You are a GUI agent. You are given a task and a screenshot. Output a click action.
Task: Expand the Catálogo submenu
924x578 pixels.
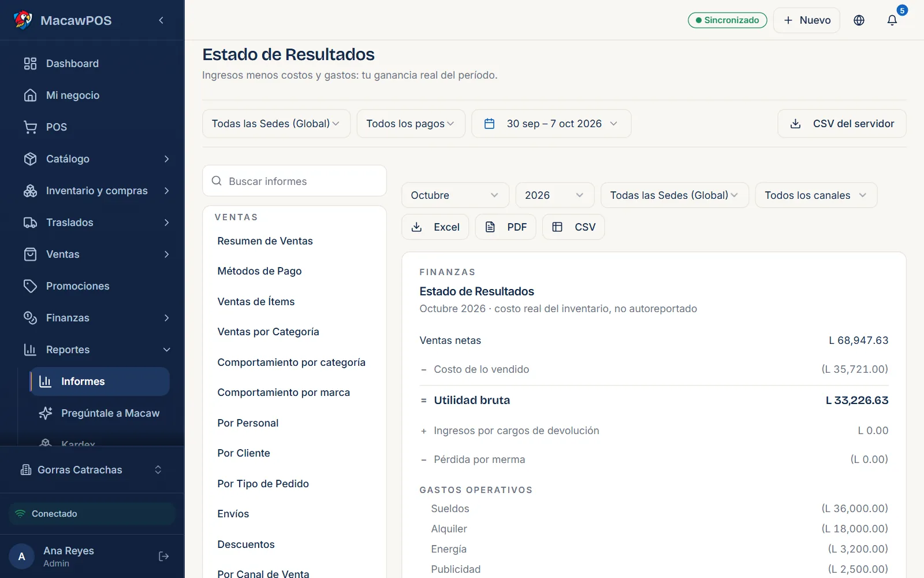(166, 159)
